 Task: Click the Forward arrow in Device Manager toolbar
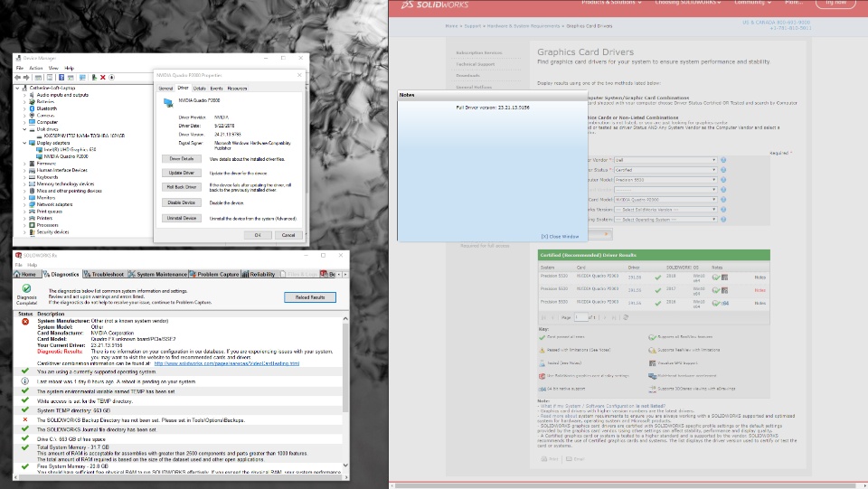tap(26, 78)
